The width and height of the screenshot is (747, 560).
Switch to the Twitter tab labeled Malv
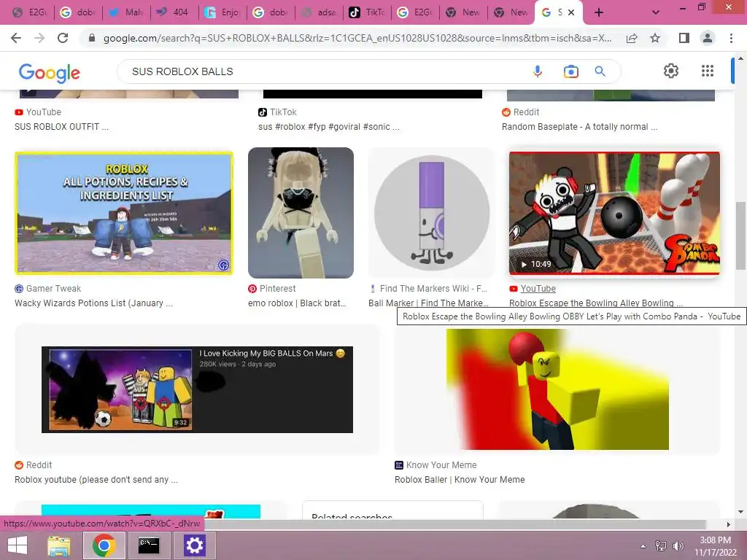point(126,12)
